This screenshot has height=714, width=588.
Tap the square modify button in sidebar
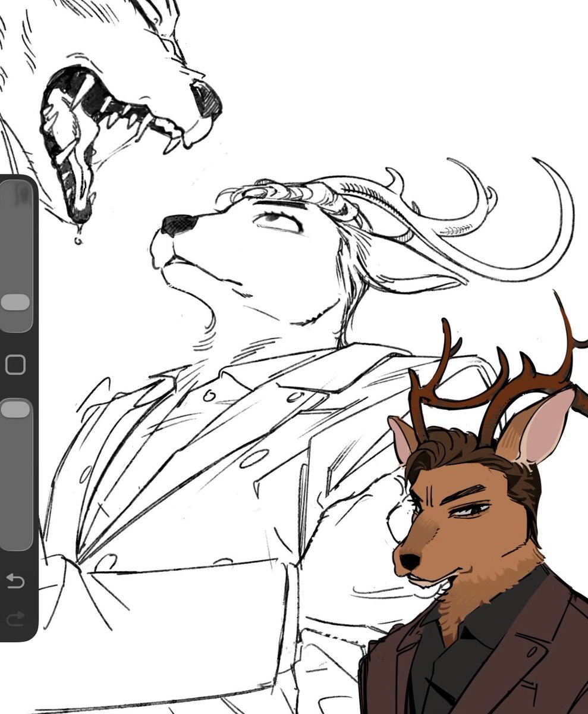15,365
